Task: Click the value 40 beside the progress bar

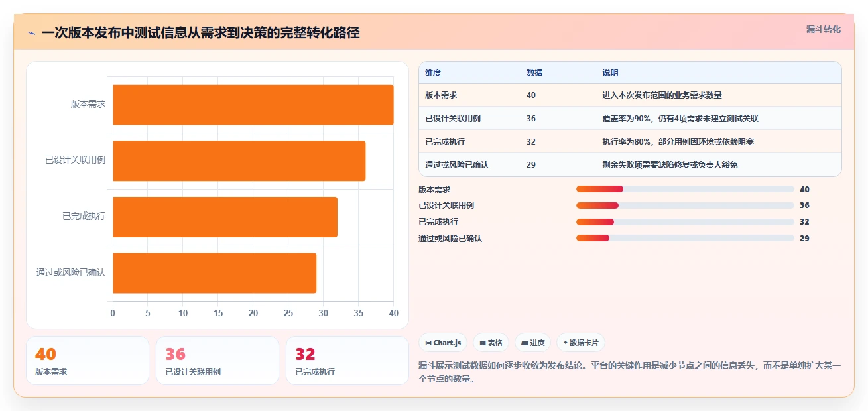Action: [804, 189]
